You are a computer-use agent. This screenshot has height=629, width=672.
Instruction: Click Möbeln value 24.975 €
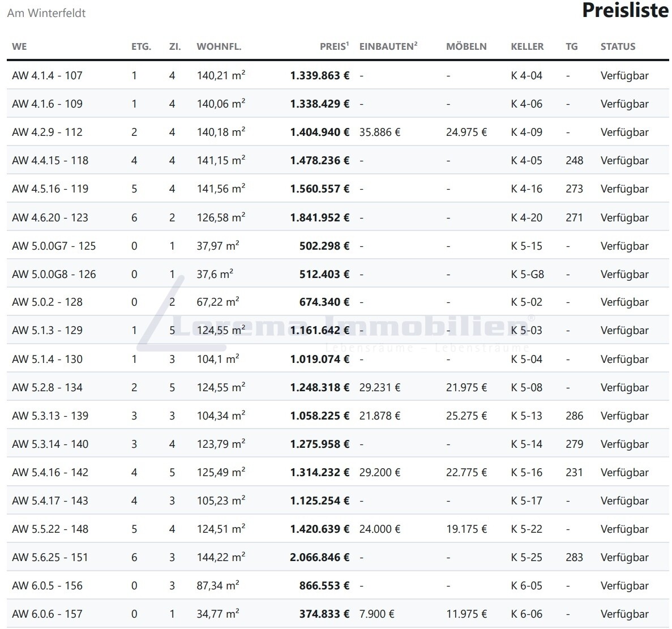pos(466,132)
